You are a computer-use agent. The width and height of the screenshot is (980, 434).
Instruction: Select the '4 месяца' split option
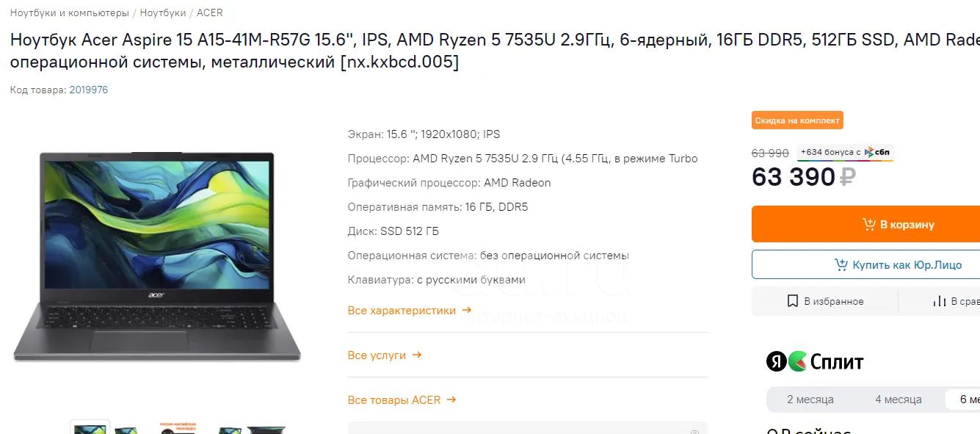899,399
